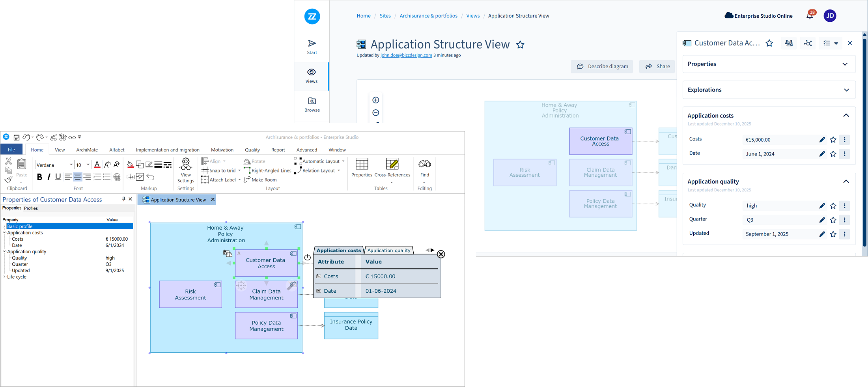Switch to Application quality popup tab
868x387 pixels.
(x=389, y=251)
